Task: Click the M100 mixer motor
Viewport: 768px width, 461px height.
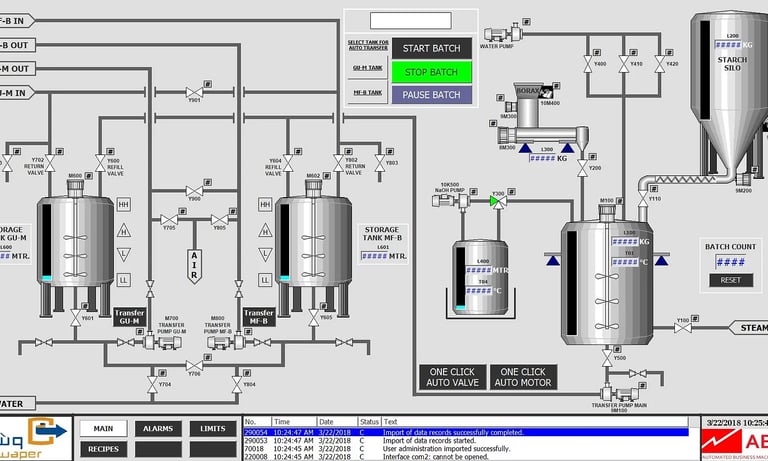Action: [607, 212]
